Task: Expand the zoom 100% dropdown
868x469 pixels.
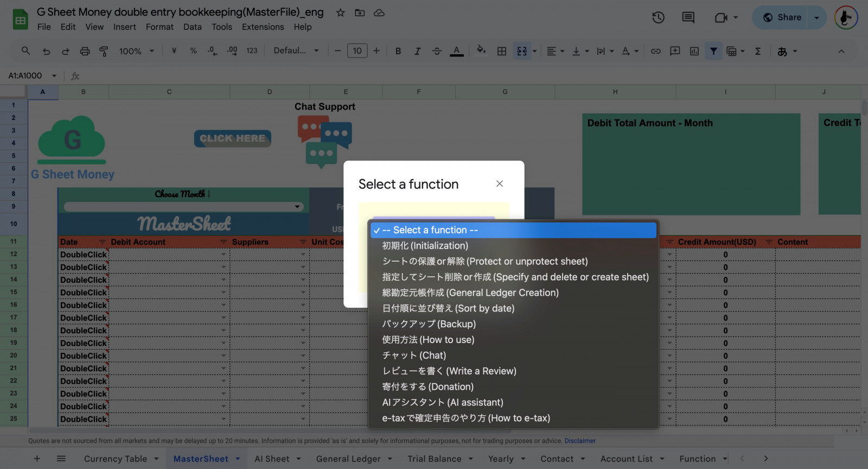Action: click(x=137, y=51)
